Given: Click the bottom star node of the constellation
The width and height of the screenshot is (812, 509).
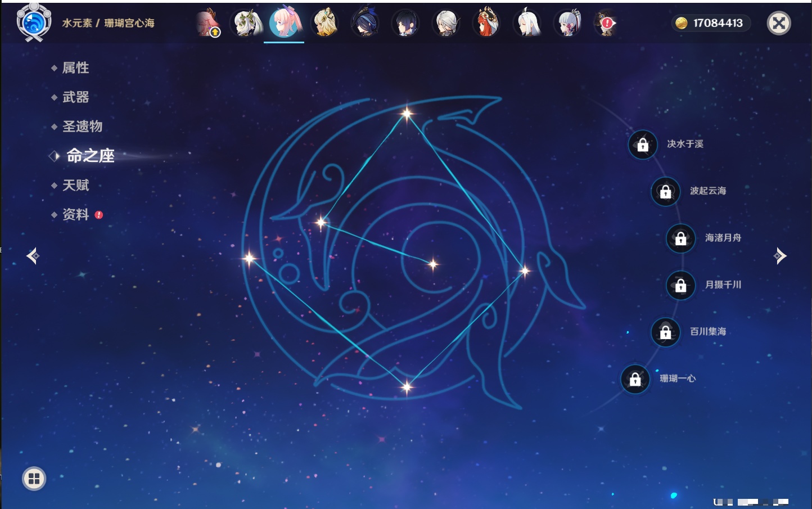Looking at the screenshot, I should [x=407, y=386].
